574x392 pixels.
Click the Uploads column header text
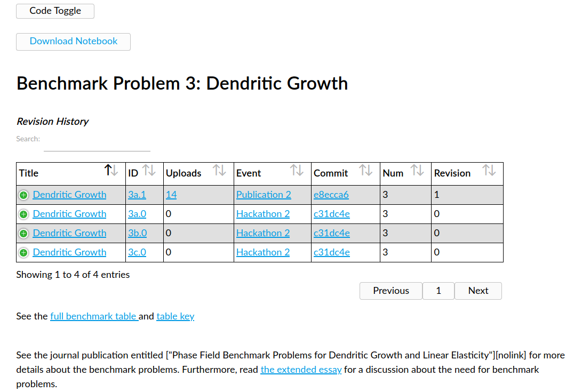coord(184,173)
